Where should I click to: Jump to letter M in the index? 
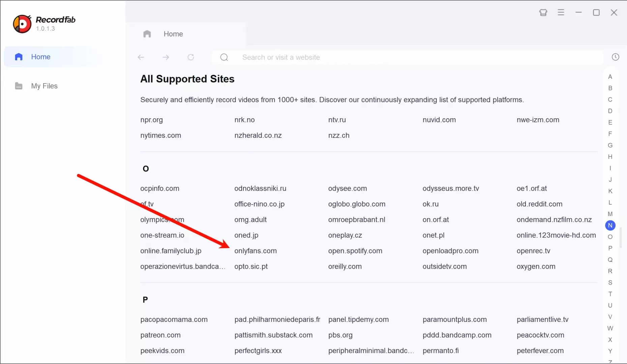(x=610, y=214)
